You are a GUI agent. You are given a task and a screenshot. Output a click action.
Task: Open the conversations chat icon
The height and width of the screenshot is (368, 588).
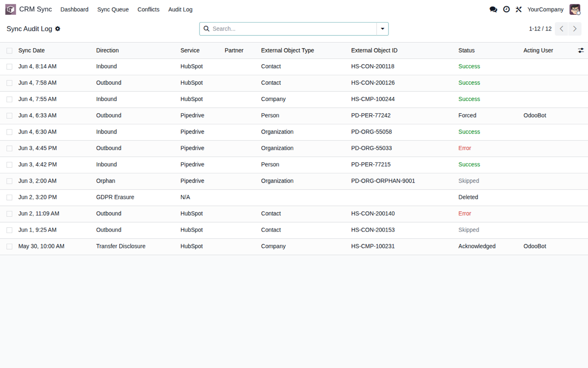click(493, 9)
